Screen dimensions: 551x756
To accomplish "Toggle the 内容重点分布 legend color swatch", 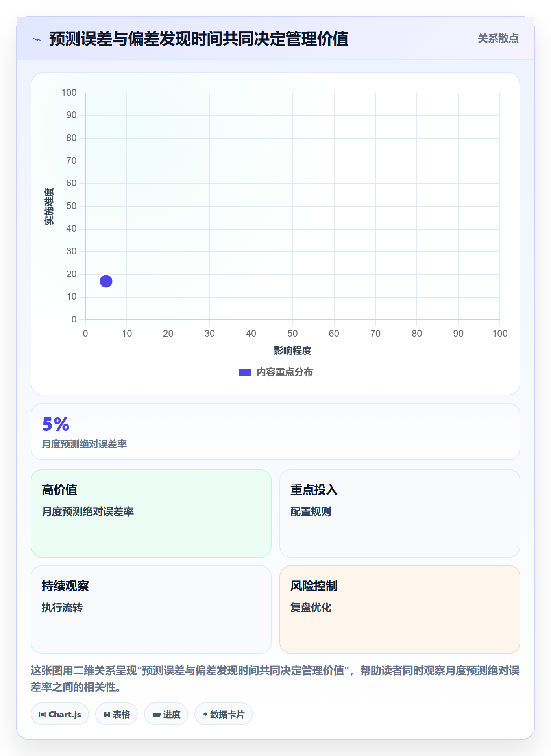I will point(245,372).
